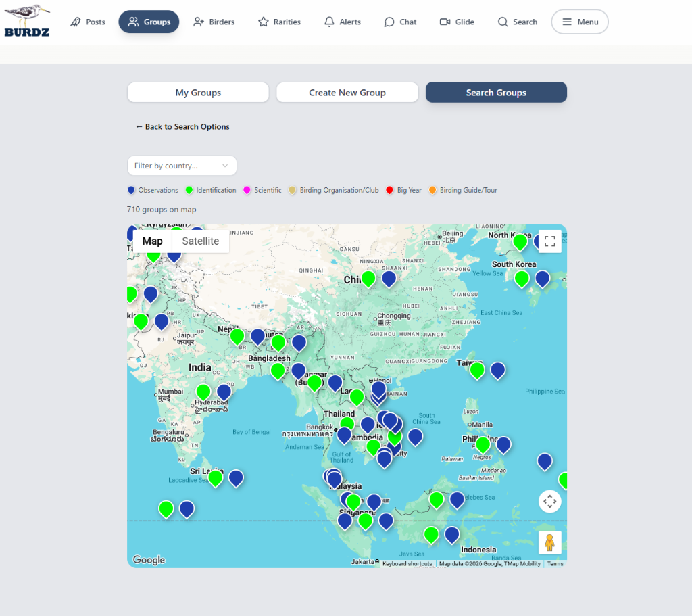Click the green pin near South Korea
Image resolution: width=692 pixels, height=616 pixels.
[522, 279]
